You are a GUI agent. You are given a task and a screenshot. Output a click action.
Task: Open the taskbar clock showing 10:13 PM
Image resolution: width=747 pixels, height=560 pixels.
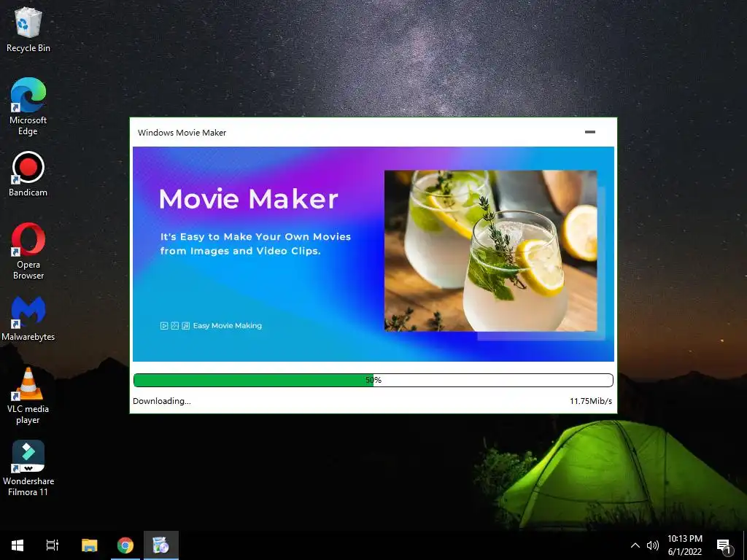point(684,545)
